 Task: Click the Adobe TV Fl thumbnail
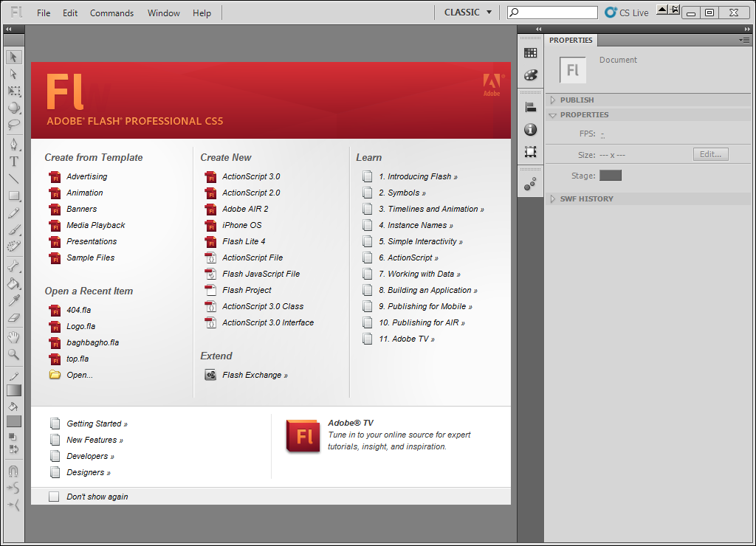coord(303,436)
